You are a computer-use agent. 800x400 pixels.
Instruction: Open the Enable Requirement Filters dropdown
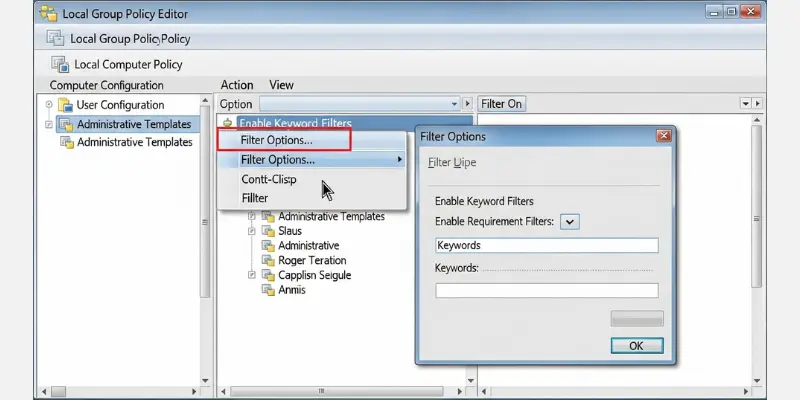point(570,222)
